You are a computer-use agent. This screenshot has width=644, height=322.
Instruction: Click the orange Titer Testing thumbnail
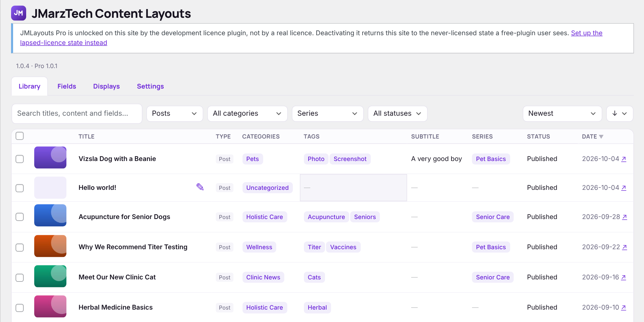(50, 246)
